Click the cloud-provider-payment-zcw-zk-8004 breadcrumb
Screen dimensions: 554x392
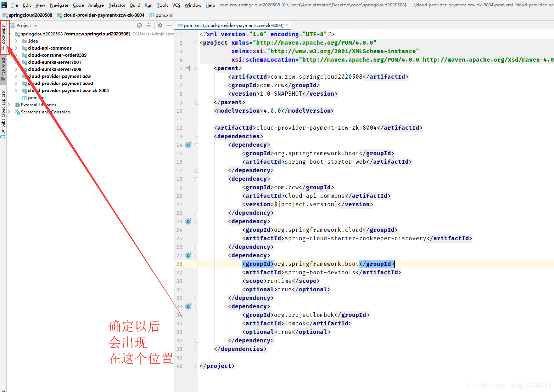[x=103, y=15]
